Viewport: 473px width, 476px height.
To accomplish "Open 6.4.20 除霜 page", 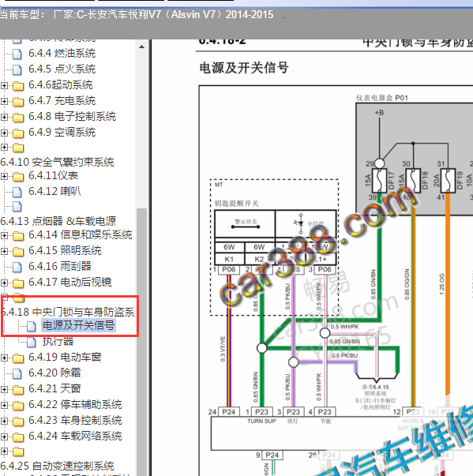I will [x=54, y=373].
